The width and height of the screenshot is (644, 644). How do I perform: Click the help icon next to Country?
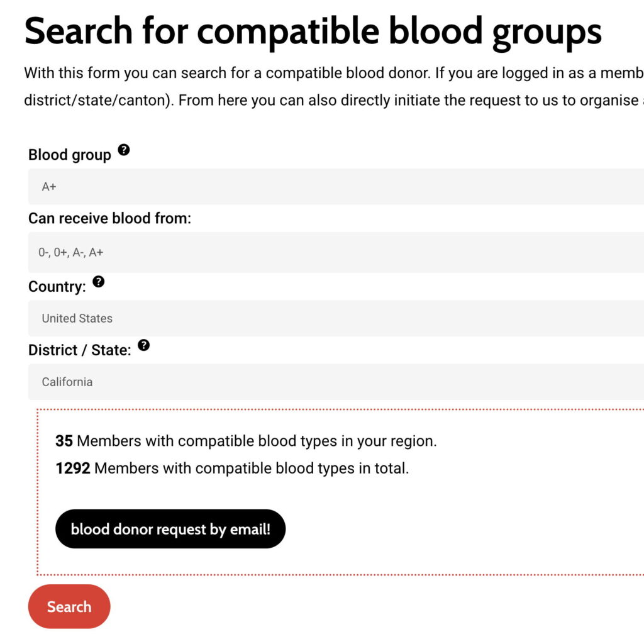click(x=99, y=282)
